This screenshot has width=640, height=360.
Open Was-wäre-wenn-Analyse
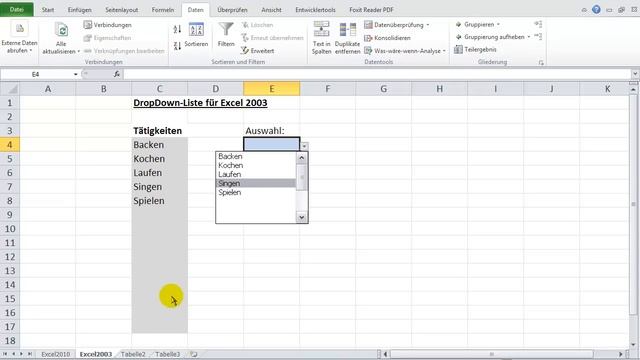pos(405,51)
